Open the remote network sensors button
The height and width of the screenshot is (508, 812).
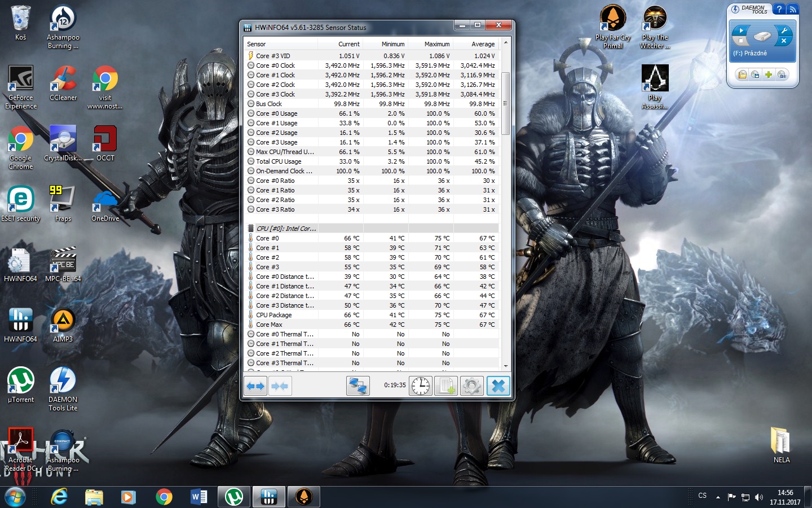point(358,386)
